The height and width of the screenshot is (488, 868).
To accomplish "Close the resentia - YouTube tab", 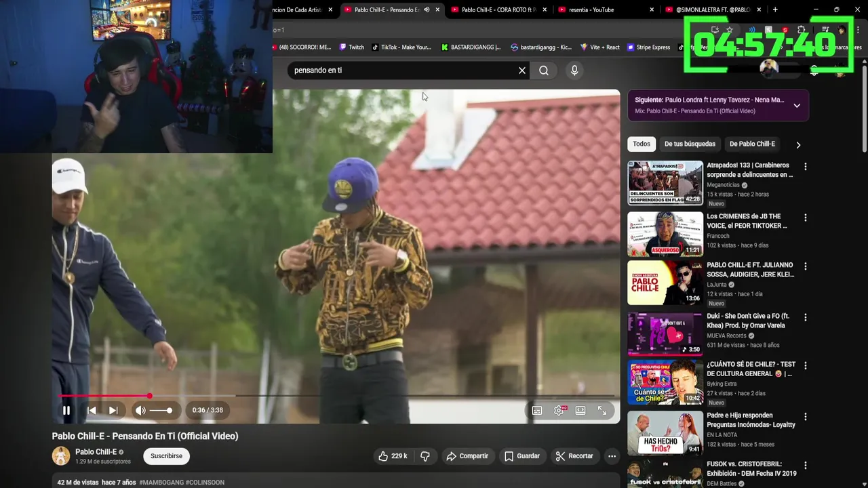I will [x=652, y=9].
